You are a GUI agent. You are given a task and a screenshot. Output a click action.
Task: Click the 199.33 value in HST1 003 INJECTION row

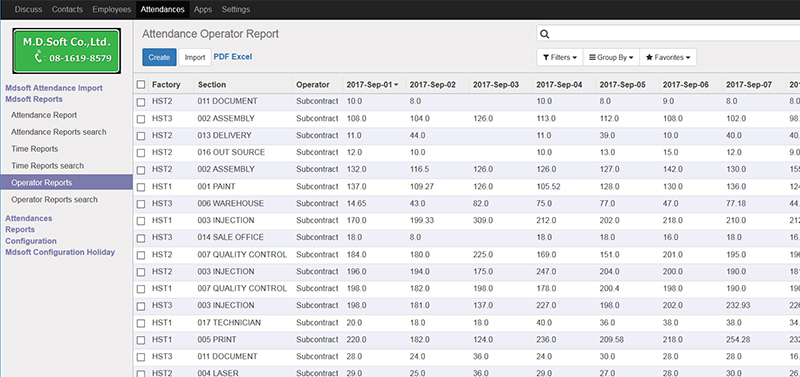coord(422,220)
